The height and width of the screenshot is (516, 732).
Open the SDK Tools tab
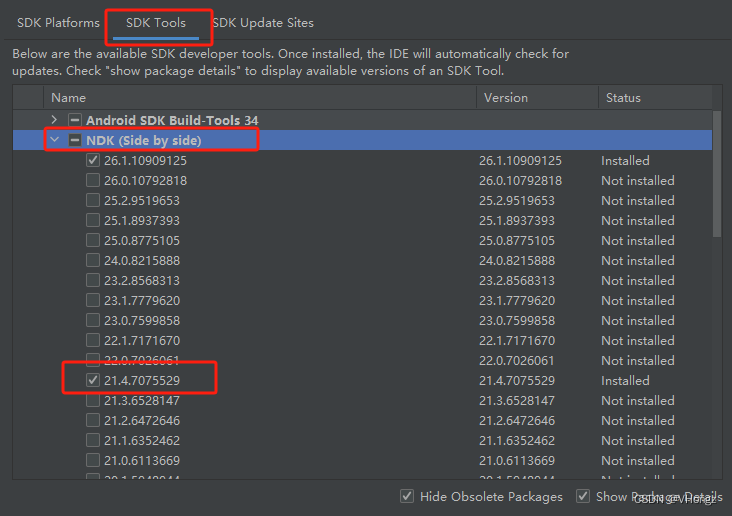tap(156, 22)
